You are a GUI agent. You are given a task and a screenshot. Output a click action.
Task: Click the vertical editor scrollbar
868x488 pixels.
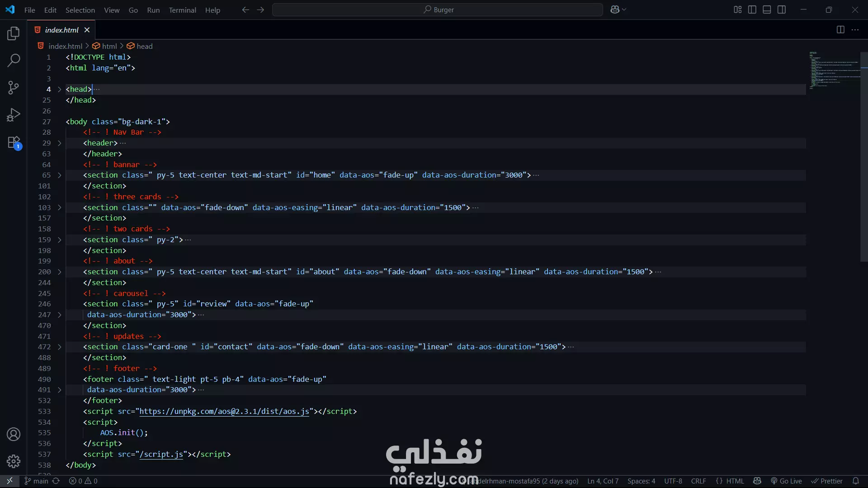click(864, 156)
